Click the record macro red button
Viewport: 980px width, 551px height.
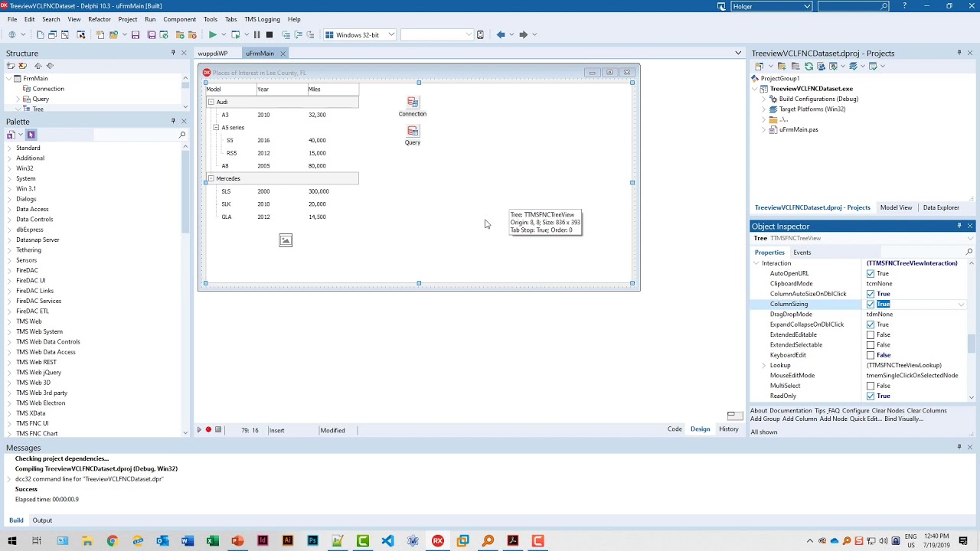tap(208, 430)
